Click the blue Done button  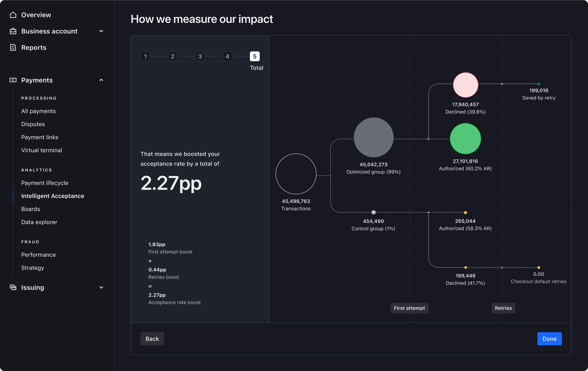pyautogui.click(x=549, y=339)
